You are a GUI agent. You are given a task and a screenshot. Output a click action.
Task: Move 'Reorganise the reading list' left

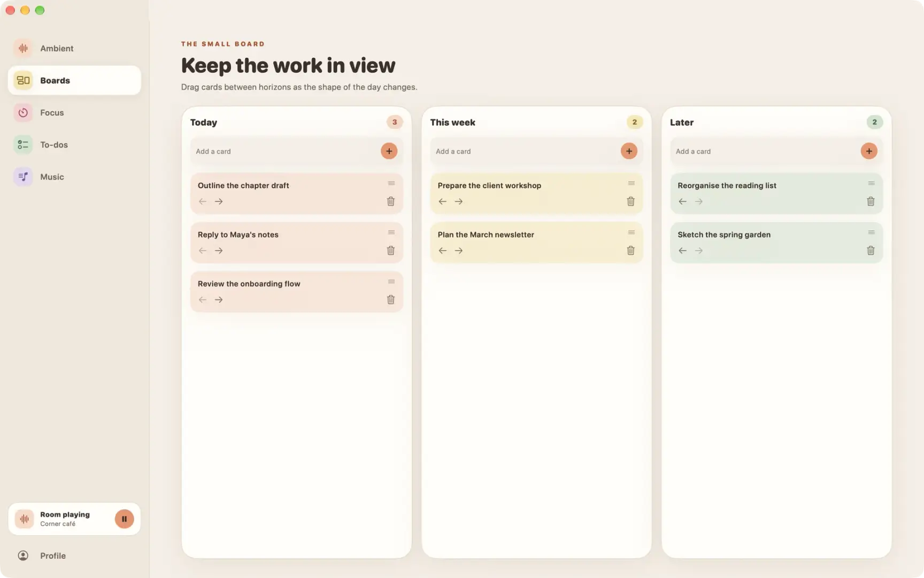click(x=682, y=201)
